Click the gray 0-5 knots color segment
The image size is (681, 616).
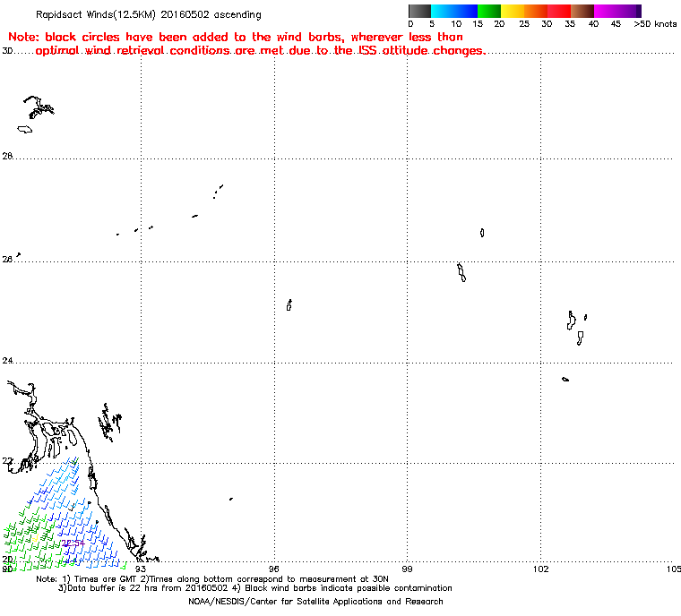[x=419, y=11]
